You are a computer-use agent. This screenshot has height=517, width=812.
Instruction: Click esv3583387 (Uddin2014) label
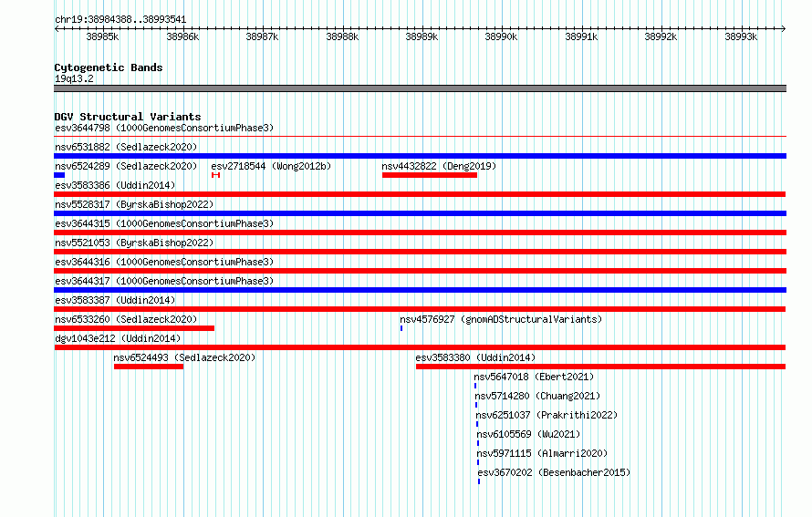point(115,300)
